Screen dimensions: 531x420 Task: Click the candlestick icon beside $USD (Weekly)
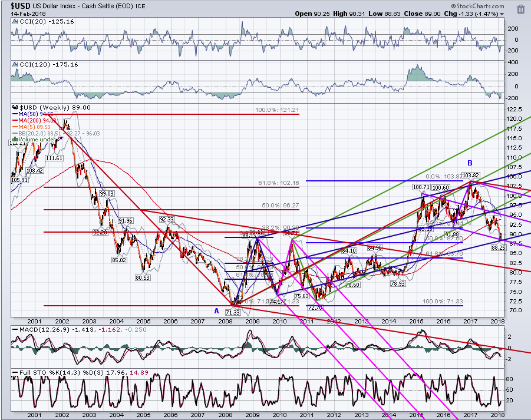tap(15, 107)
